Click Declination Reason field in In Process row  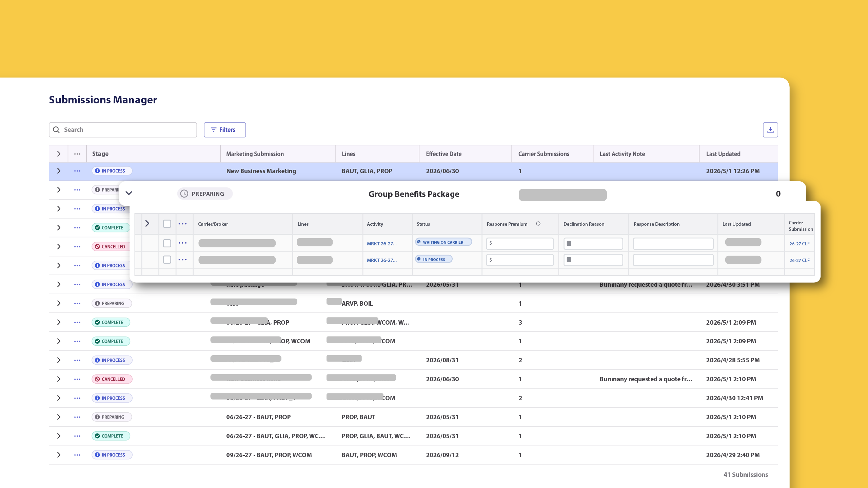point(593,260)
